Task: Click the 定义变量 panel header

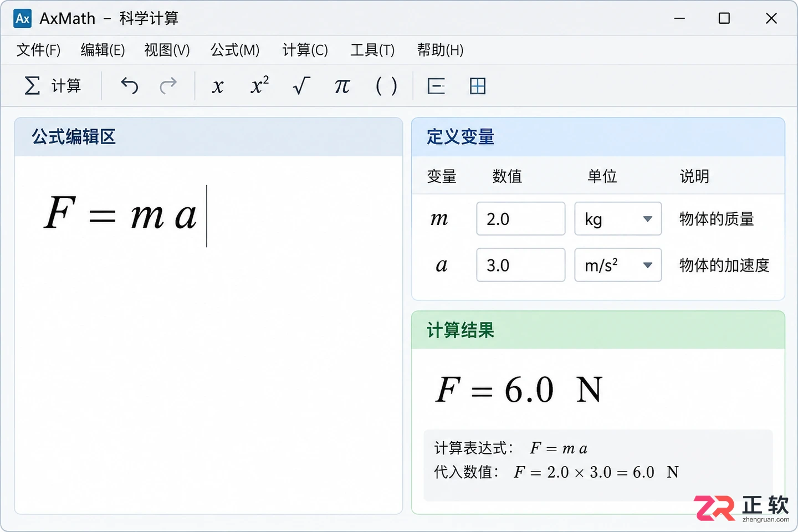Action: tap(598, 137)
